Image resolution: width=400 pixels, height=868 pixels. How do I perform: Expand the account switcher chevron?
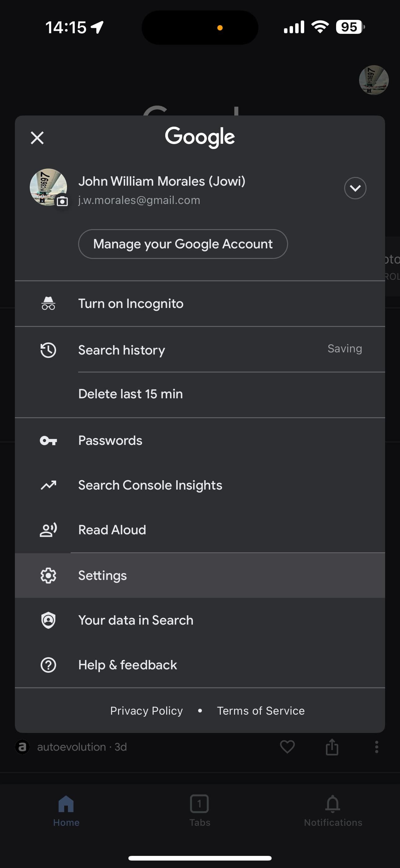(x=355, y=188)
